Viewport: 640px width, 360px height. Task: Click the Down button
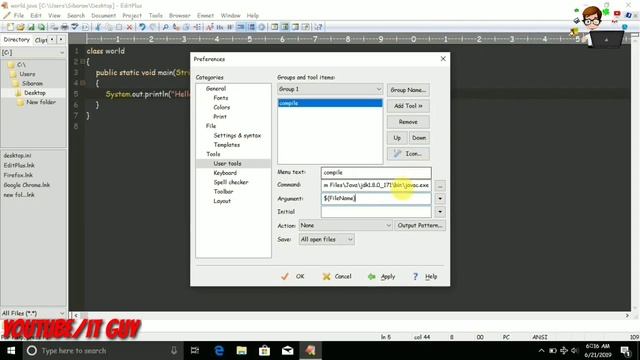point(419,138)
